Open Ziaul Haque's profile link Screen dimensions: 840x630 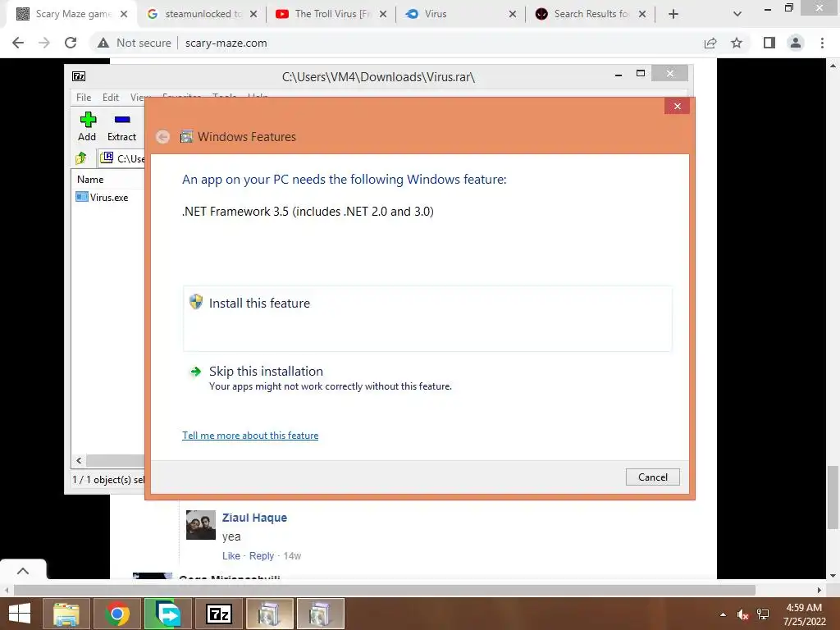click(x=254, y=518)
